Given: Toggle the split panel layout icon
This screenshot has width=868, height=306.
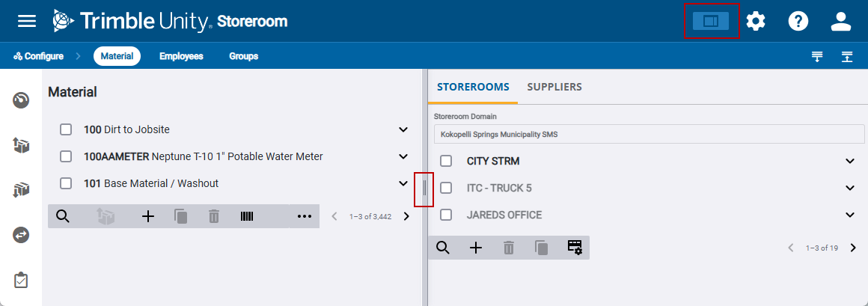Looking at the screenshot, I should tap(710, 22).
